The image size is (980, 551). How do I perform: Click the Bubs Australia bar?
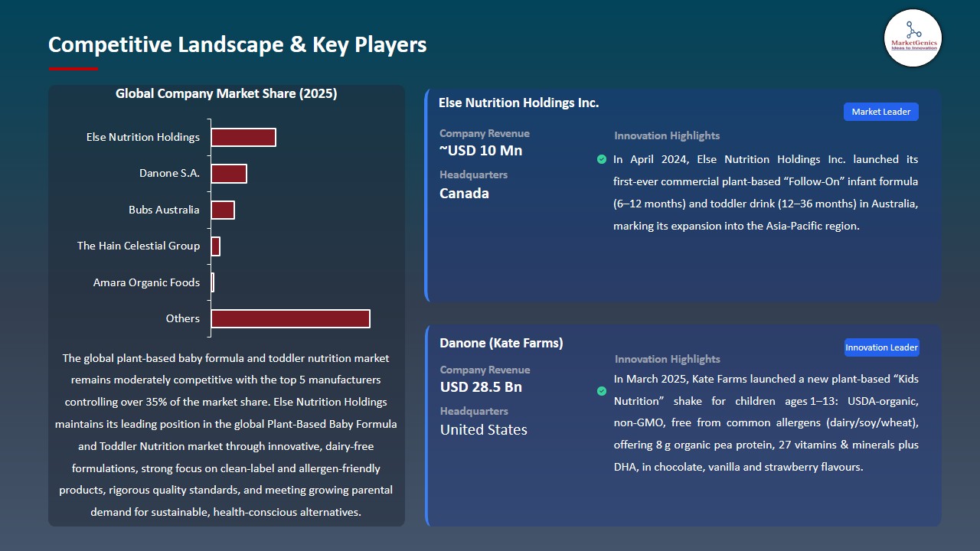point(223,210)
